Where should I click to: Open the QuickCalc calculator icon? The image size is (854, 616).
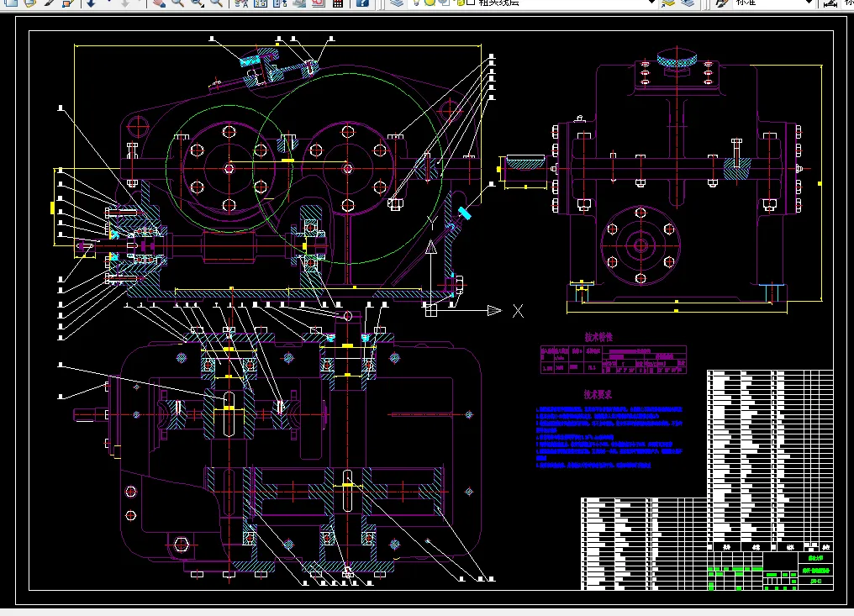click(338, 3)
